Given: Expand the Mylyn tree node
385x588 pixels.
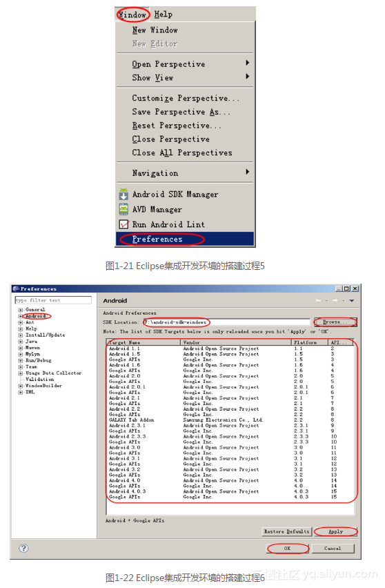Looking at the screenshot, I should pos(21,354).
